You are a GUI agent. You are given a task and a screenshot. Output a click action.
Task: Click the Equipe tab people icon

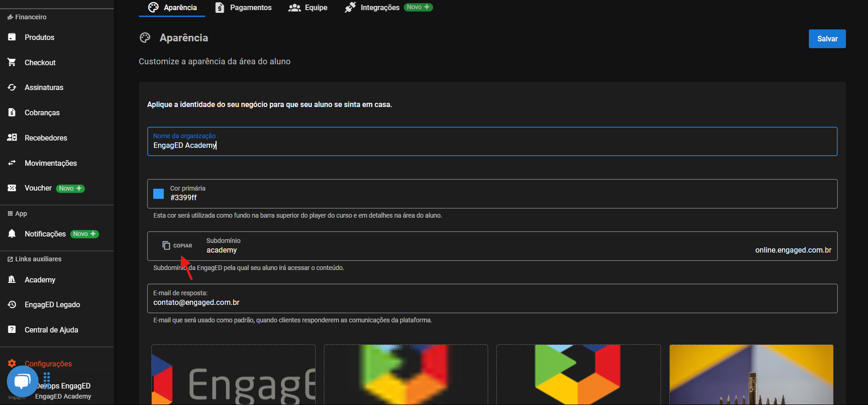pos(295,8)
